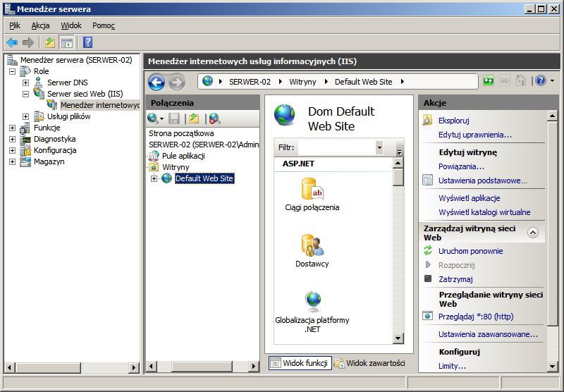This screenshot has width=564, height=392.
Task: Open the Widok menu
Action: (x=71, y=25)
